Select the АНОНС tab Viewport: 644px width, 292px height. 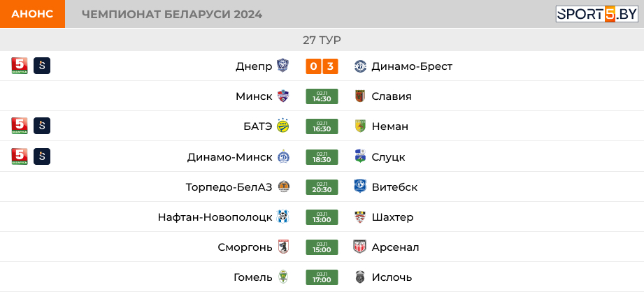pyautogui.click(x=32, y=14)
